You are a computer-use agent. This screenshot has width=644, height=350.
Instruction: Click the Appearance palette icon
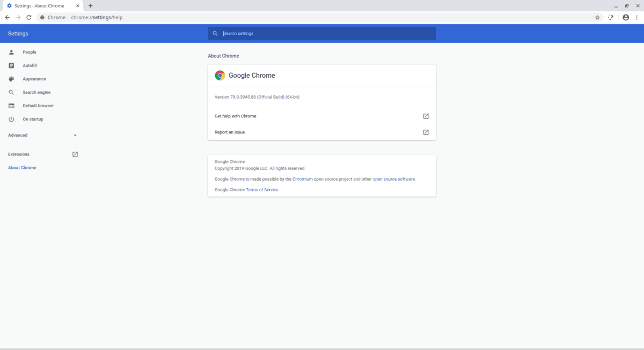[11, 79]
